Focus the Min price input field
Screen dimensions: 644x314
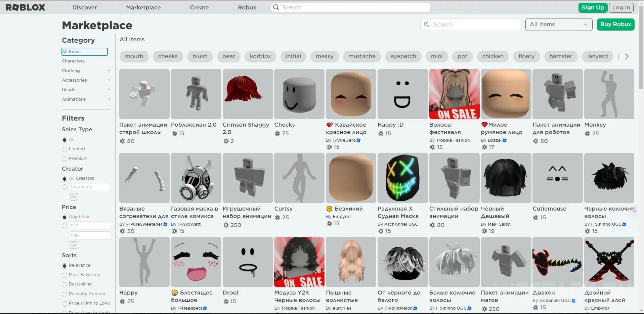[90, 225]
